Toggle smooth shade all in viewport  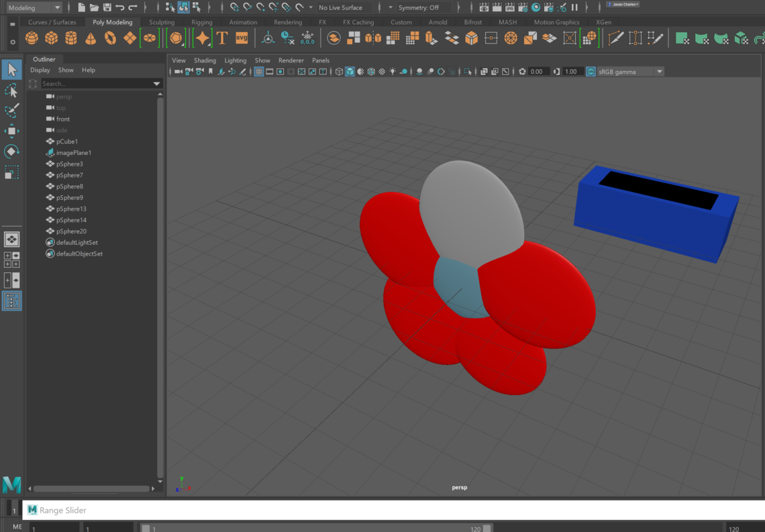[350, 72]
